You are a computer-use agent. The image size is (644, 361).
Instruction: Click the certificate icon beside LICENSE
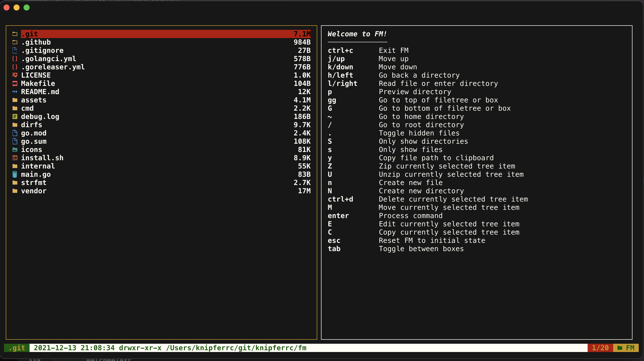[15, 75]
